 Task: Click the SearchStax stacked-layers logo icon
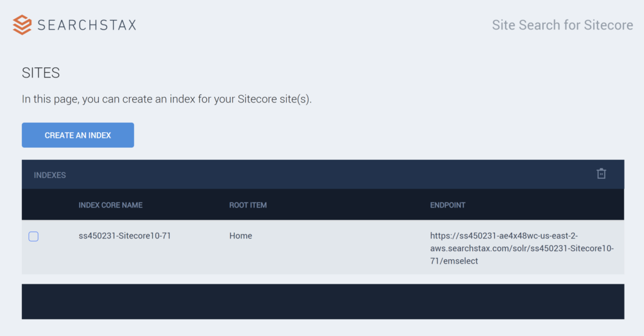(22, 25)
